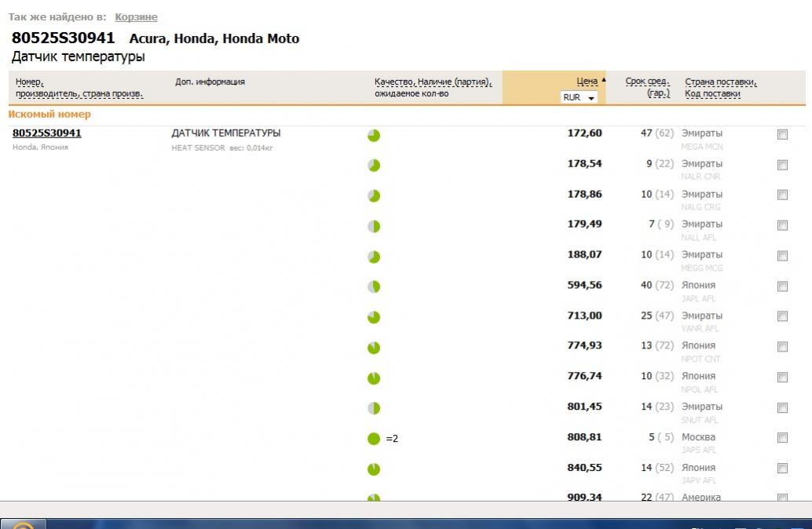Image resolution: width=812 pixels, height=529 pixels.
Task: Click the quality pie icon for price 172,60
Action: click(374, 135)
